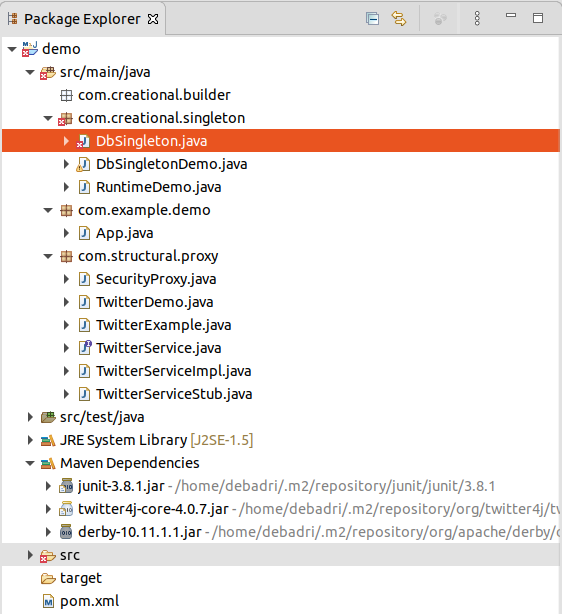Viewport: 562px width, 614px height.
Task: Click the src/main/java source folder icon
Action: tap(48, 72)
